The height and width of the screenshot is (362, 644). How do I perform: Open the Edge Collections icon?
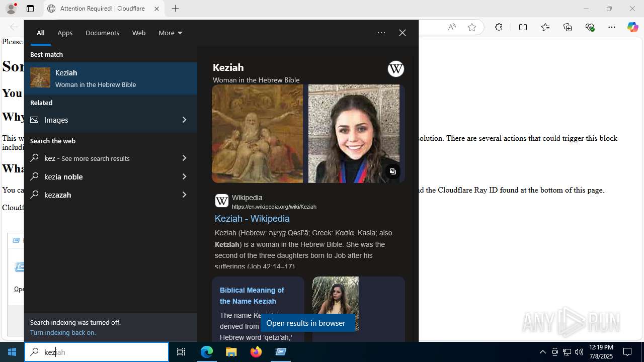click(x=568, y=27)
